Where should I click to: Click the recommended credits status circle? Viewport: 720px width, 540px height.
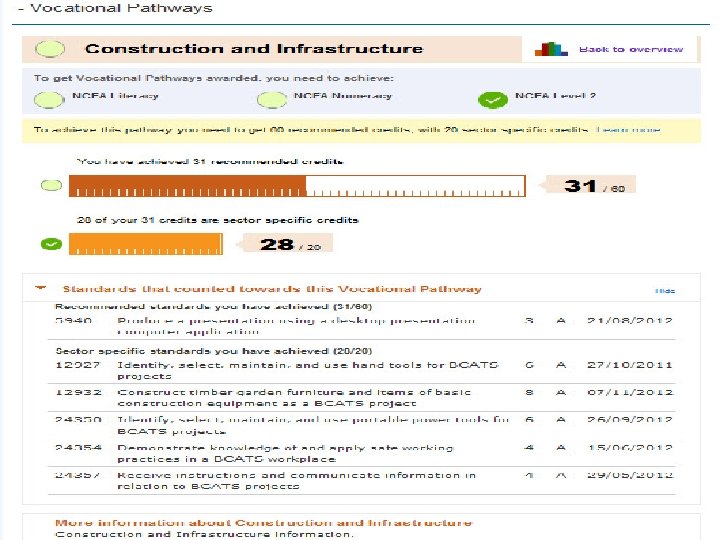point(51,185)
